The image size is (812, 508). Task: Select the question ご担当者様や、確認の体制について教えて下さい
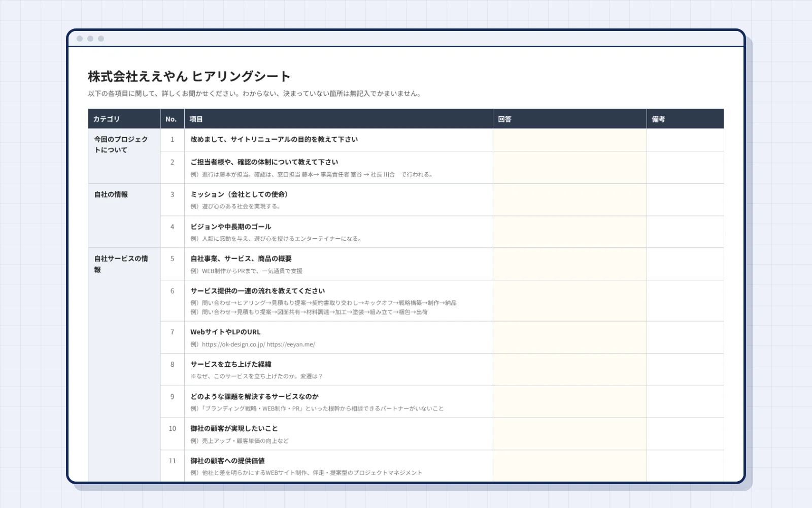pos(264,162)
